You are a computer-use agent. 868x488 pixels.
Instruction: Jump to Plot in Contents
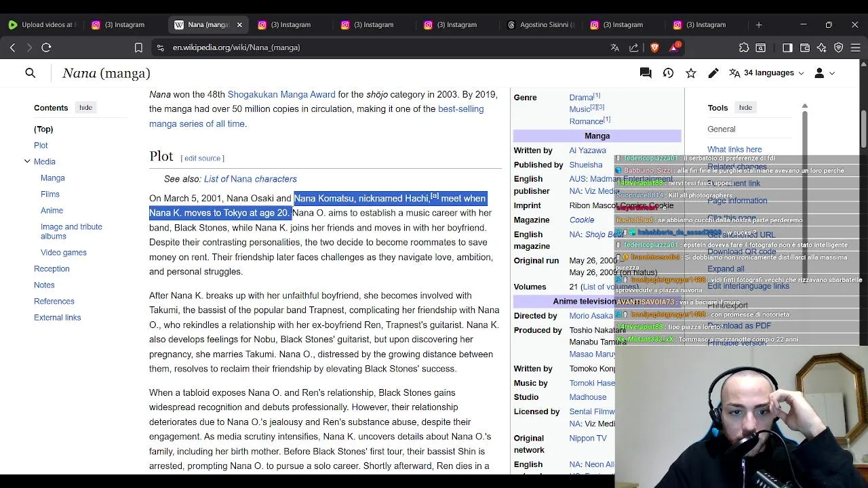[41, 145]
